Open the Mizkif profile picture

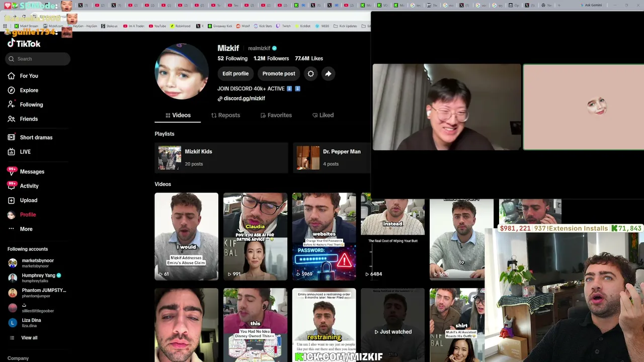coord(181,71)
